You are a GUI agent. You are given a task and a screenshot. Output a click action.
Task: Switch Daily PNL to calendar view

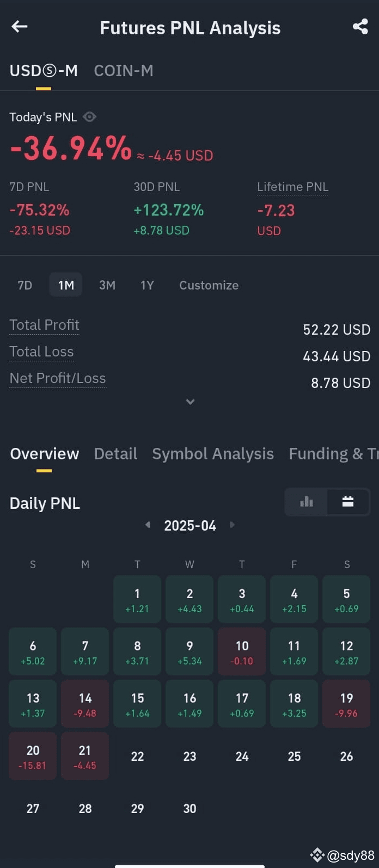(x=349, y=502)
